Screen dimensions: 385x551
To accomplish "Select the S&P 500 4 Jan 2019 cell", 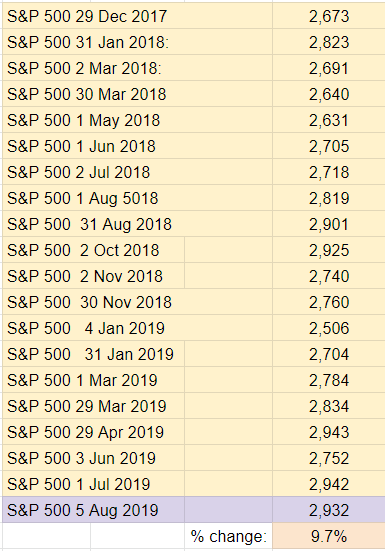I will [137, 328].
